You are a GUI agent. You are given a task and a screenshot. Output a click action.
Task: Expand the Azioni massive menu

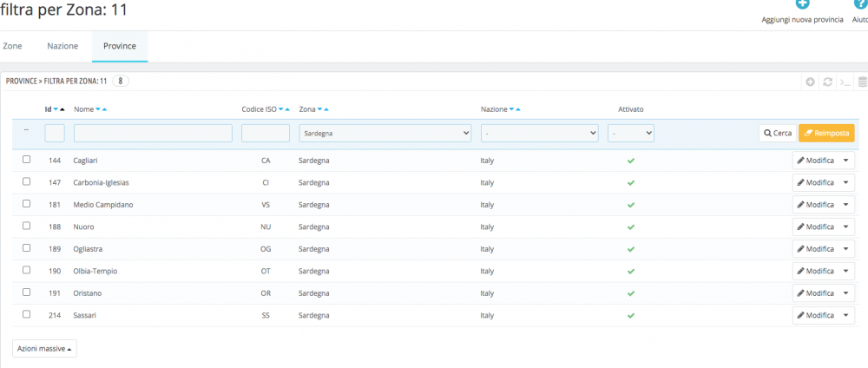[44, 349]
